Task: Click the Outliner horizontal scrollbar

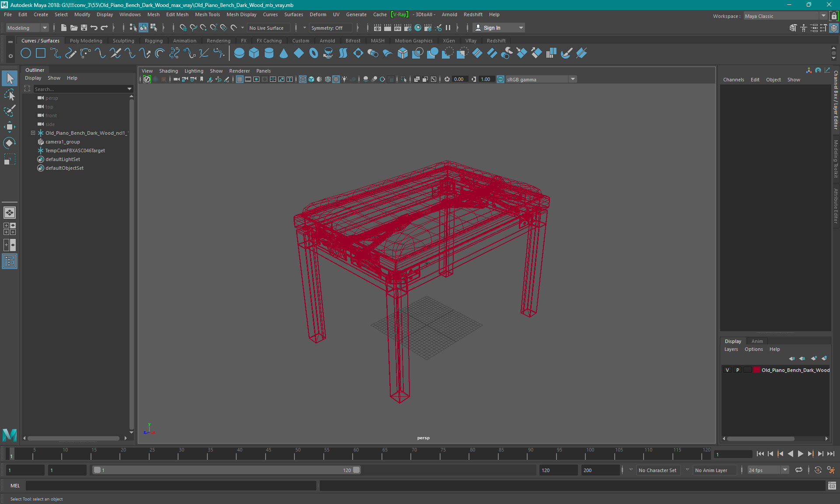Action: click(73, 438)
